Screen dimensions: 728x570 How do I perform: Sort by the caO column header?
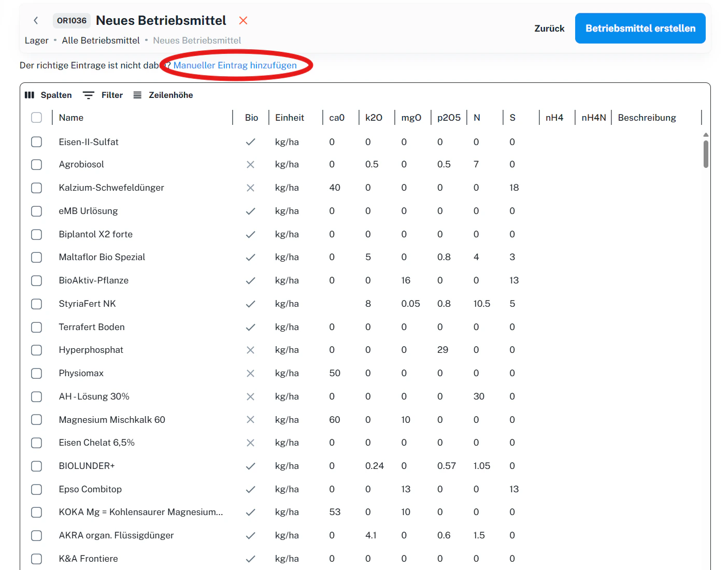(337, 118)
